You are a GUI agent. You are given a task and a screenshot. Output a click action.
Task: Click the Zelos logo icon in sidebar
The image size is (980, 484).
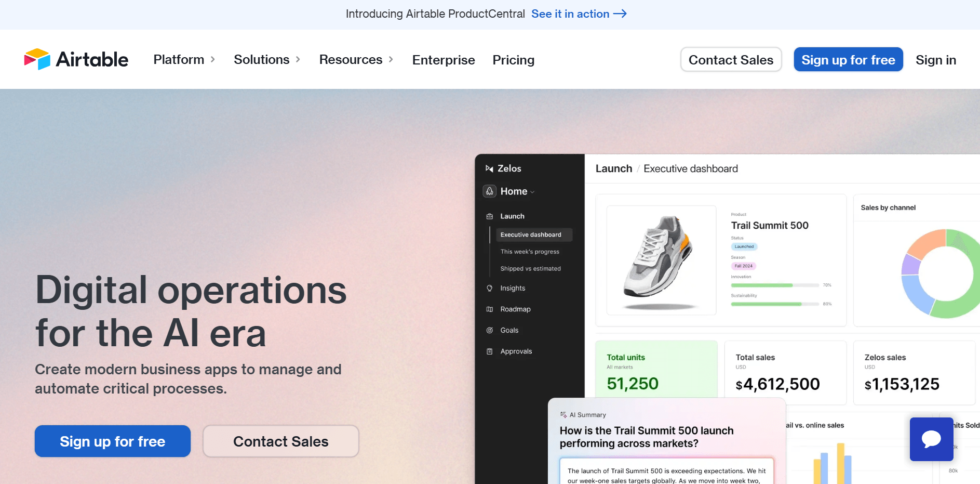pyautogui.click(x=489, y=168)
